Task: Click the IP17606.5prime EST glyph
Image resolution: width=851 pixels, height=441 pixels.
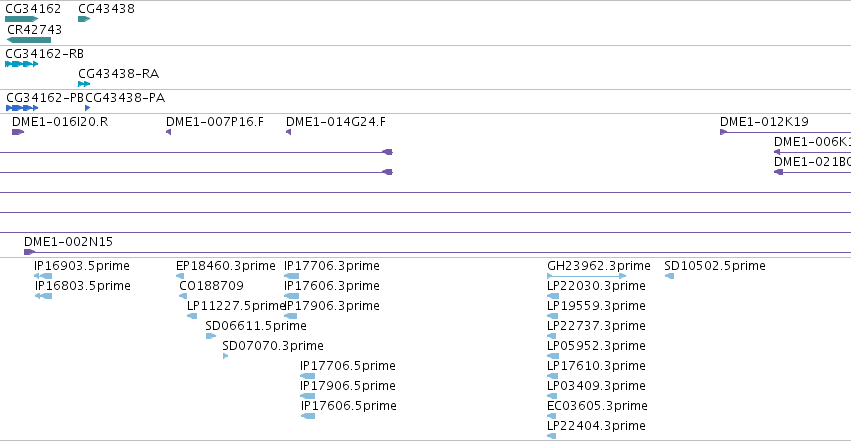Action: [x=308, y=416]
